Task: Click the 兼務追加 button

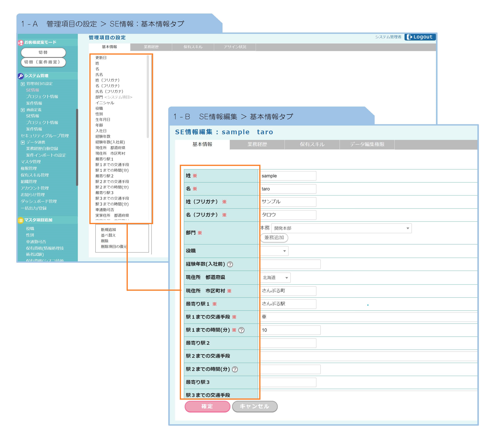Action: 274,238
